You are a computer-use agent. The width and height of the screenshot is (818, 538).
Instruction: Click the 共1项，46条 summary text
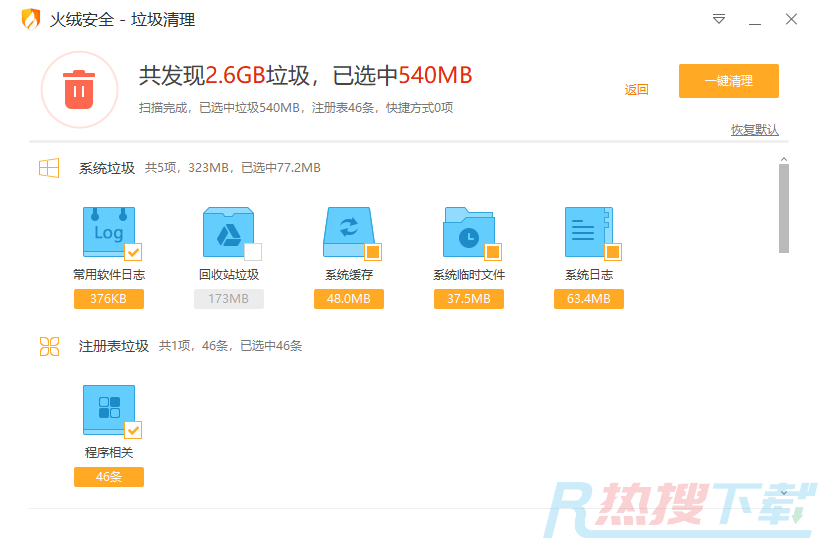coord(230,346)
